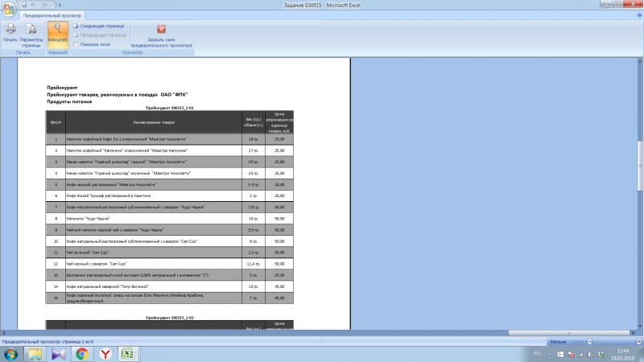Launch Visual Studio from the taskbar
The height and width of the screenshot is (362, 644).
coord(58,354)
